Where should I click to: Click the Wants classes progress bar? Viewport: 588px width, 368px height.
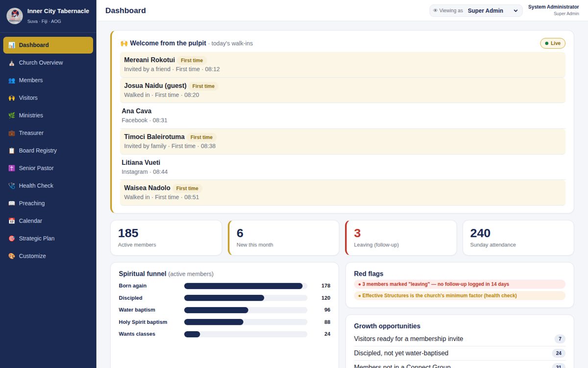pos(245,334)
